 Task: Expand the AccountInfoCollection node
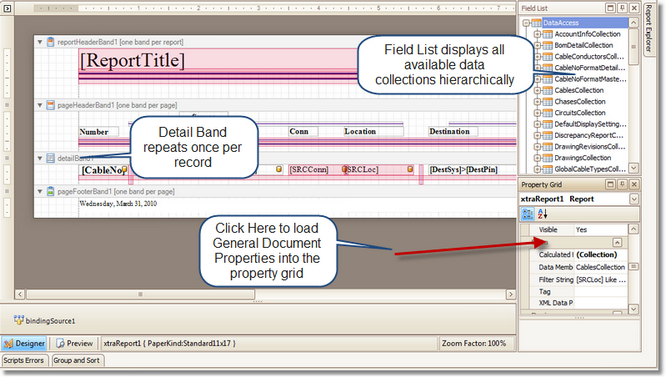point(537,34)
